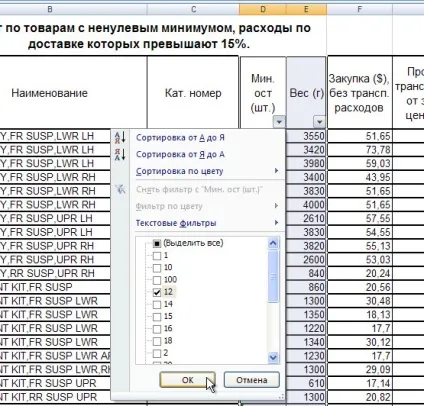Click purchase cell 43,95

pos(360,177)
